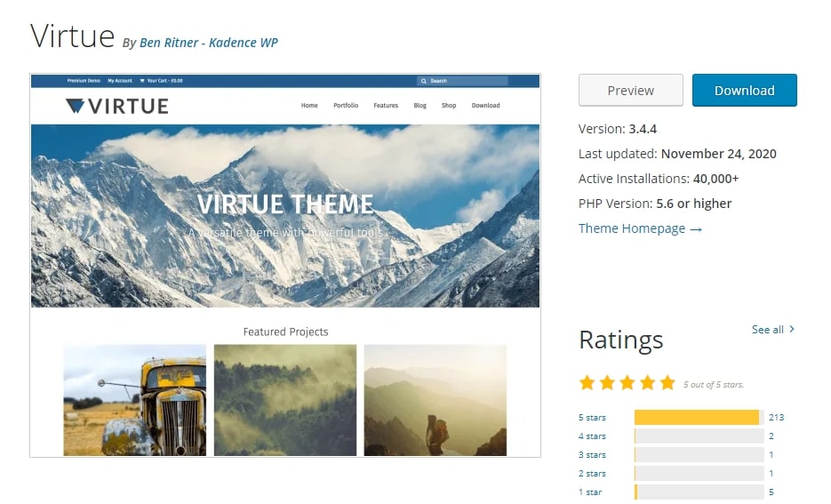Click Features in the theme preview menu
Screen dimensions: 831x504
click(x=386, y=106)
